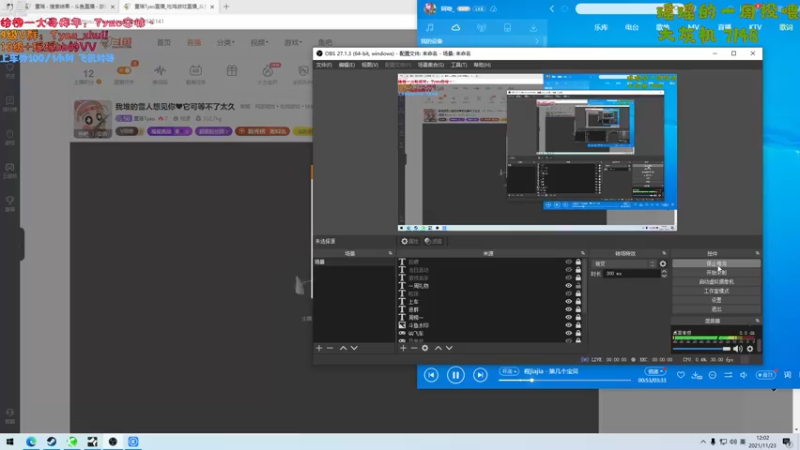
Task: Toggle visibility of 一周礼物 source
Action: [568, 286]
